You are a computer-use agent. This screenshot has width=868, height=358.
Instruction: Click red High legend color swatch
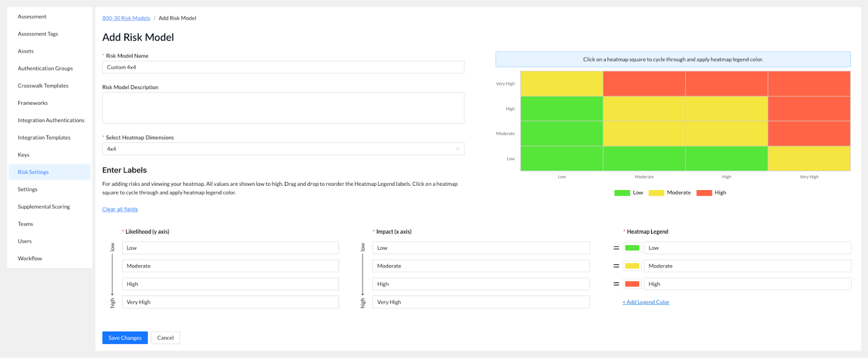tap(631, 284)
